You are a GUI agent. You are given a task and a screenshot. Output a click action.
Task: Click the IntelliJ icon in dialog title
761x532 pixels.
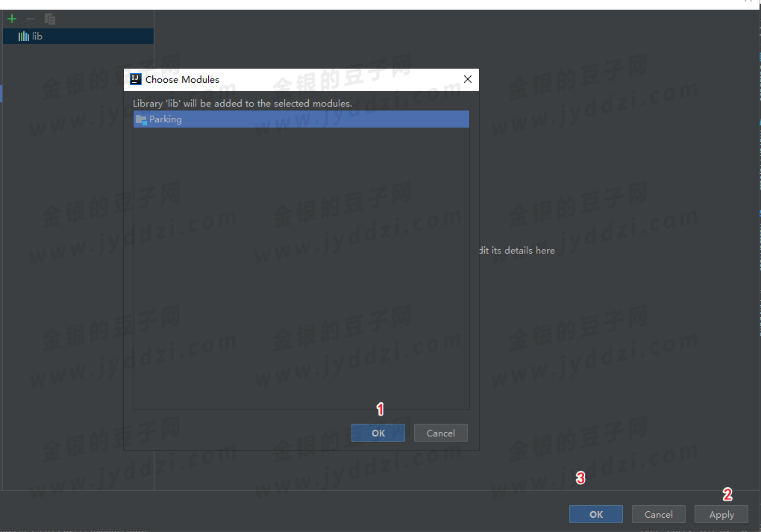click(x=136, y=79)
